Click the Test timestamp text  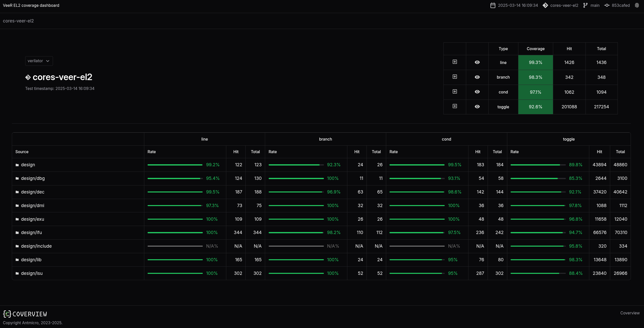tap(60, 88)
